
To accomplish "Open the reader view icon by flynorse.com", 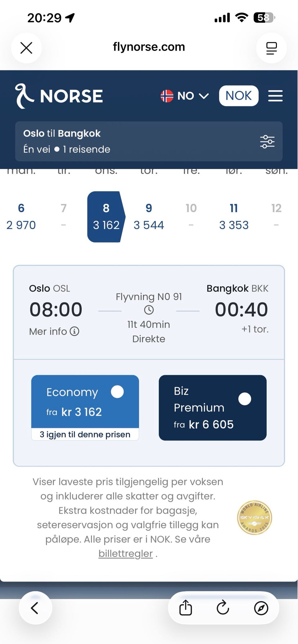I will pyautogui.click(x=271, y=48).
